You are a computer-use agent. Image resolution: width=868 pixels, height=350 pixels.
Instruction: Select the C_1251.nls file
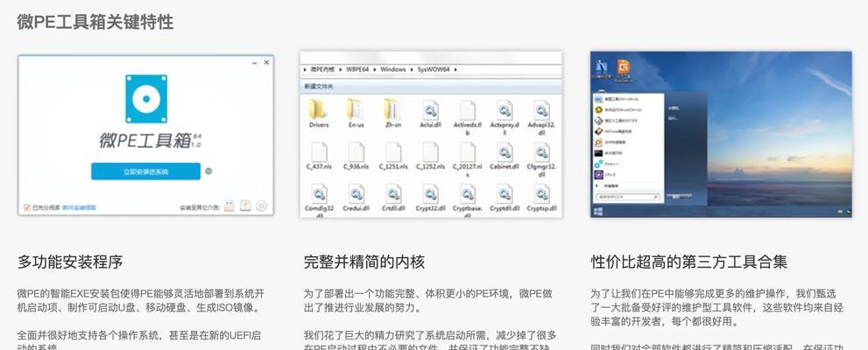click(x=393, y=156)
